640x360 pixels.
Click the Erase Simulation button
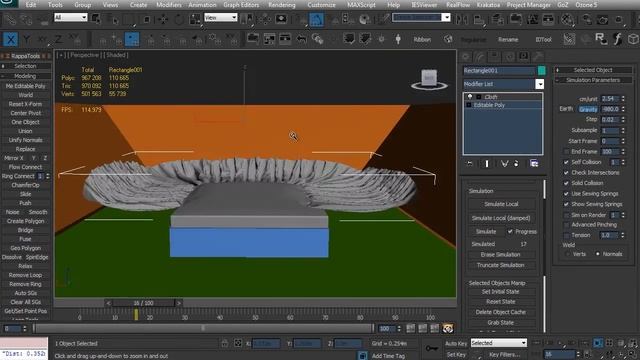tap(500, 254)
